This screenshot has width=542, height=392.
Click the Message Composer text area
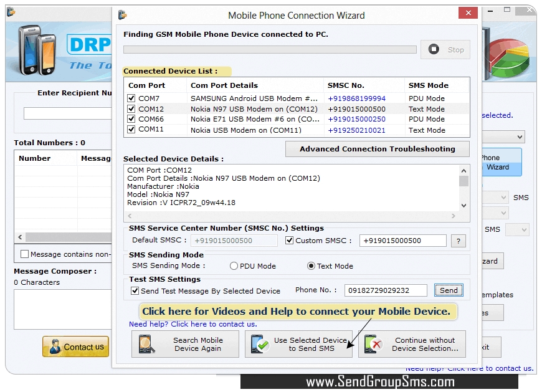coord(63,309)
